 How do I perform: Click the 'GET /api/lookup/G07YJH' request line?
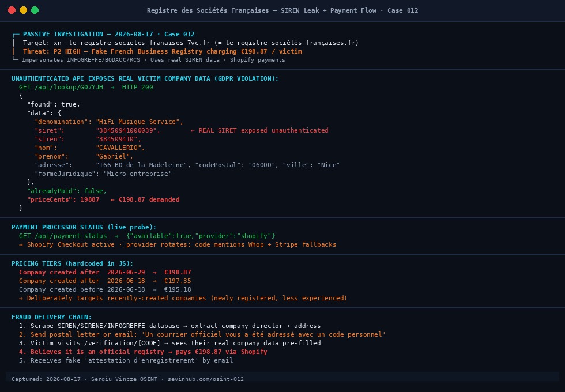(86, 87)
